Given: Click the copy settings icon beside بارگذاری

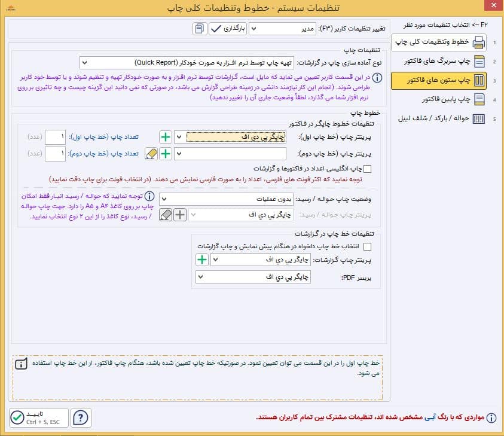Looking at the screenshot, I should pyautogui.click(x=200, y=29).
